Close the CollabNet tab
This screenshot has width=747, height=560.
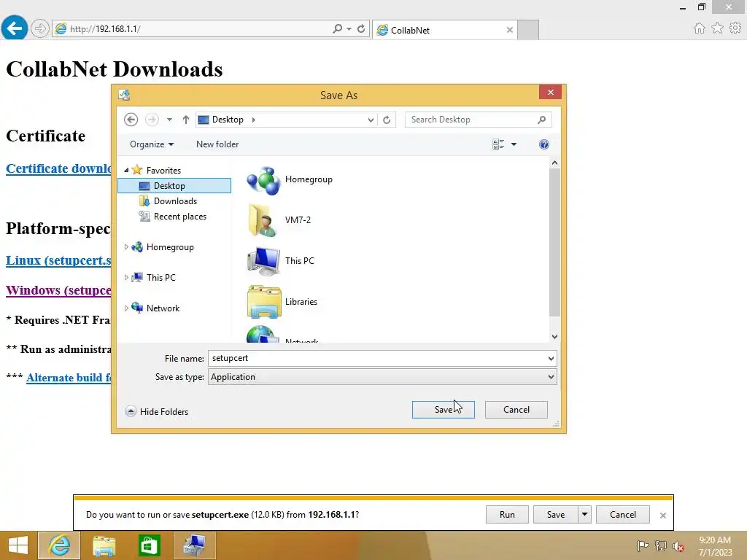[x=510, y=30]
